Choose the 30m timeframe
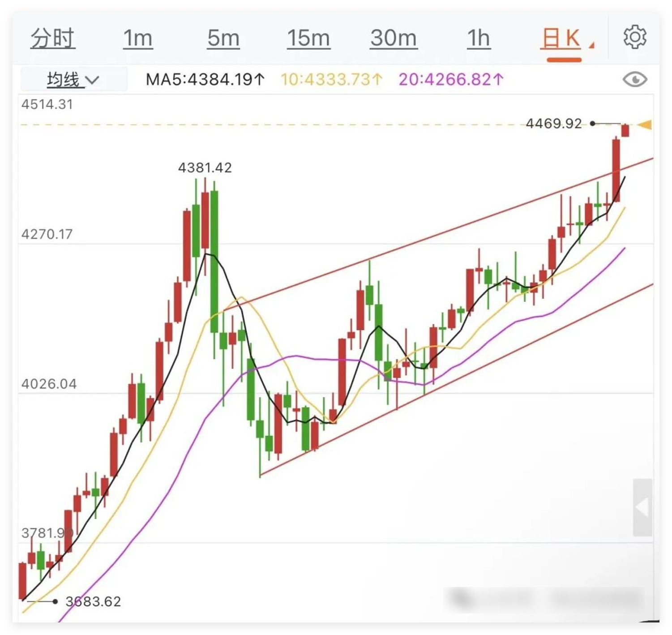672x635 pixels. (x=394, y=39)
